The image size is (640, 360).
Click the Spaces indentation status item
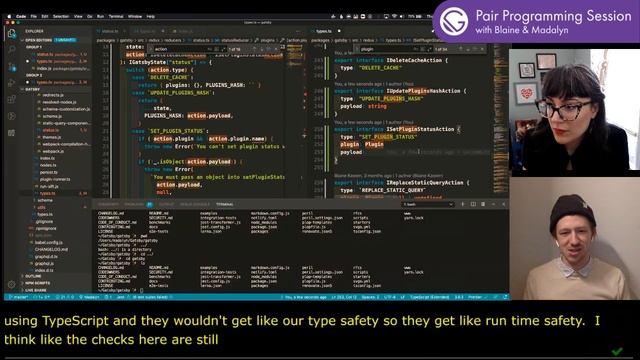370,297
